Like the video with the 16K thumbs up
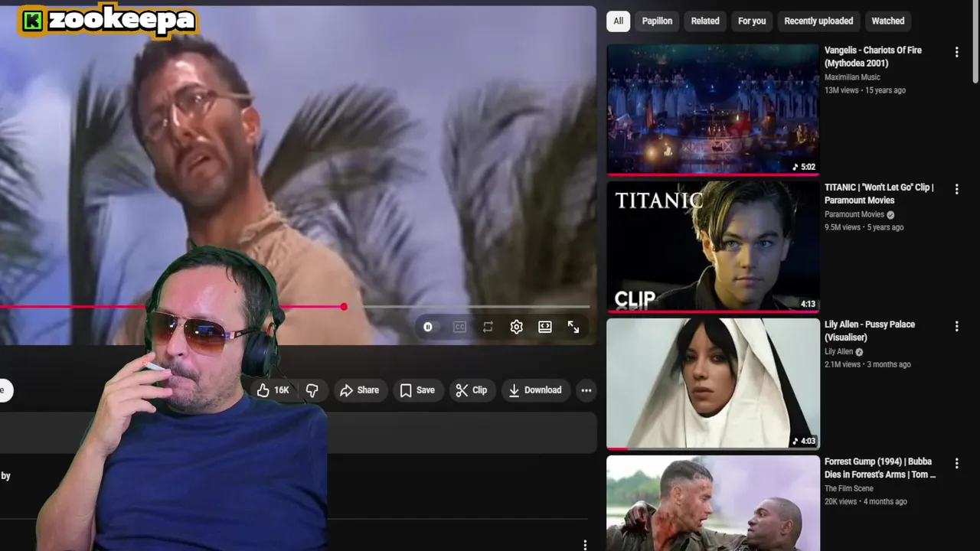 (x=273, y=390)
